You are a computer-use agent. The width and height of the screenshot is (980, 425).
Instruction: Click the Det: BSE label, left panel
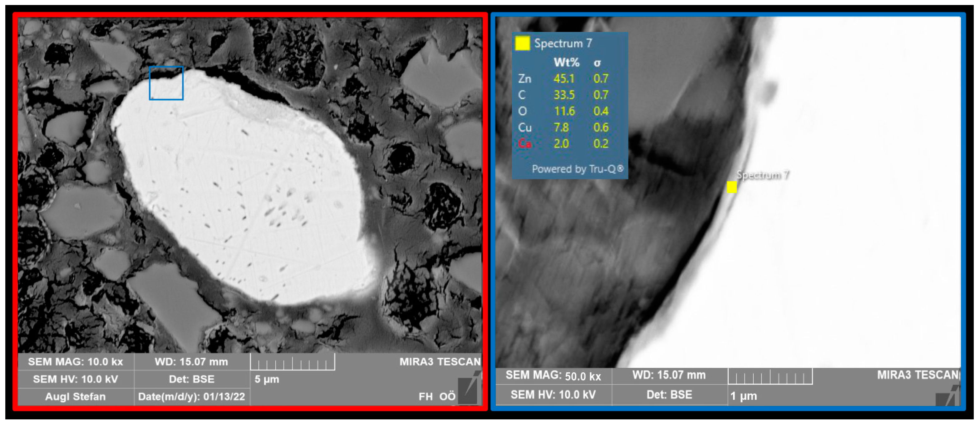(191, 379)
